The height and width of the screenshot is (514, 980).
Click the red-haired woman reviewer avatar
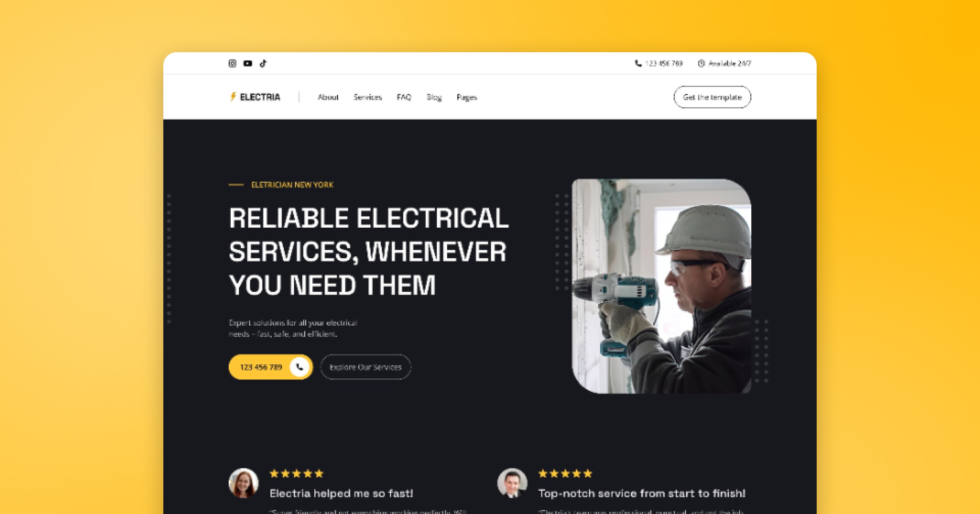click(243, 483)
